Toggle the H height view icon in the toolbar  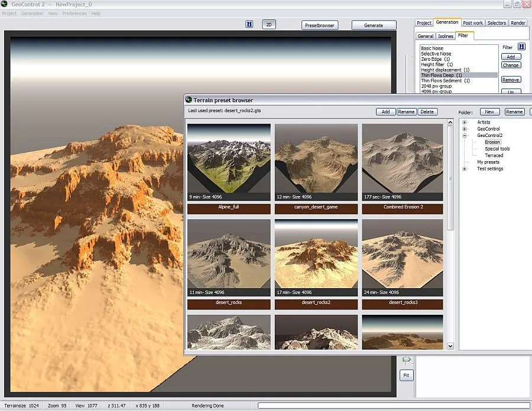coord(249,25)
